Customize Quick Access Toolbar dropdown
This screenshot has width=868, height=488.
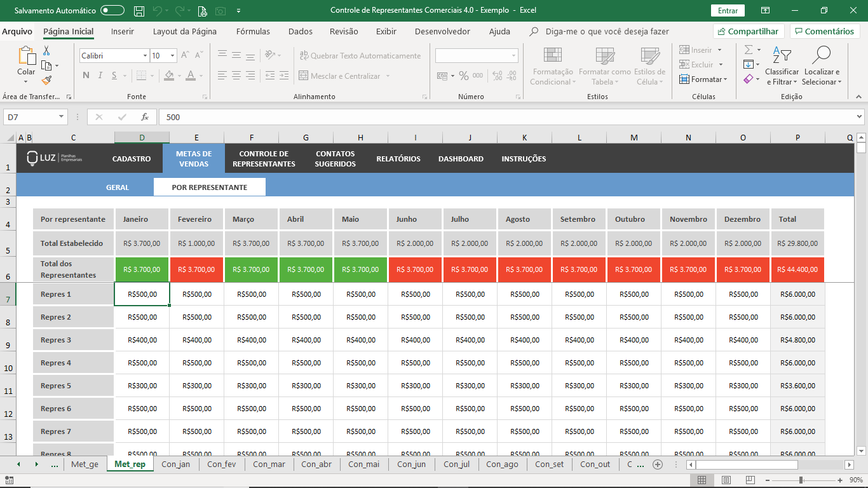coord(238,11)
